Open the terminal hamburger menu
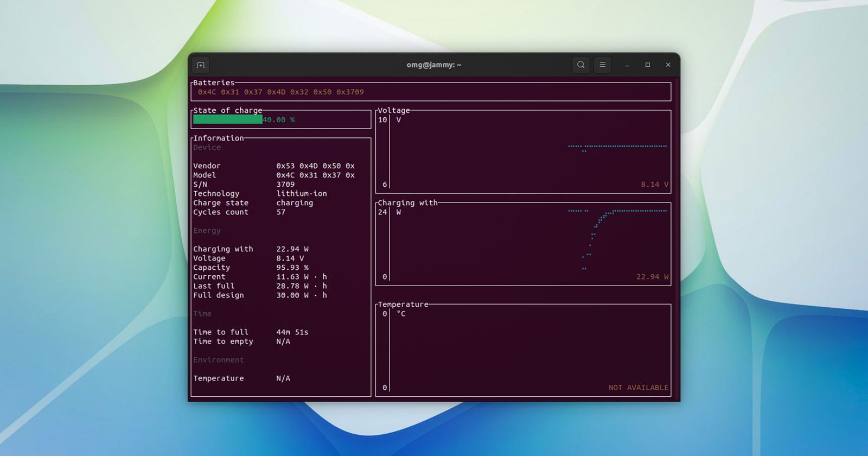The height and width of the screenshot is (456, 868). [602, 65]
